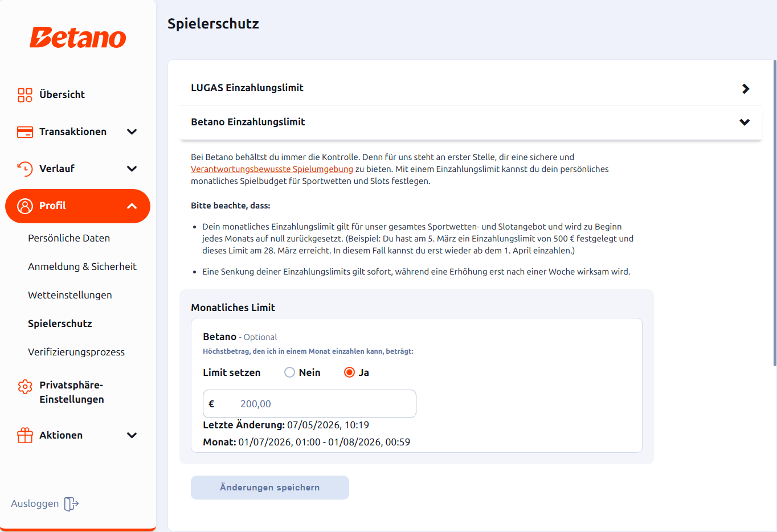777x532 pixels.
Task: Go to Anmeldung & Sicherheit
Action: 82,267
